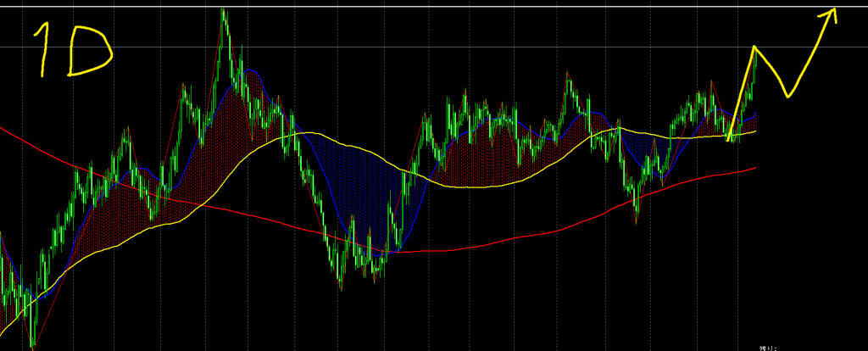
Task: Click the point where red and yellow averages cross
Action: tap(200, 203)
